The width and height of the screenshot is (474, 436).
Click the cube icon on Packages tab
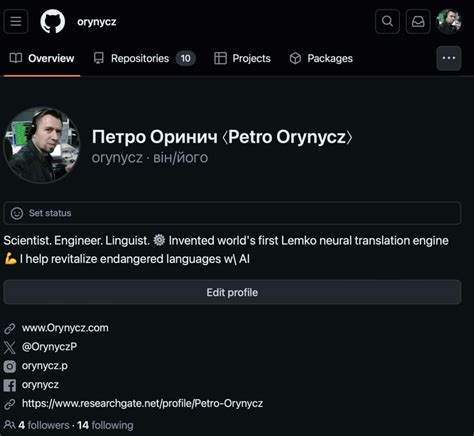click(x=295, y=58)
